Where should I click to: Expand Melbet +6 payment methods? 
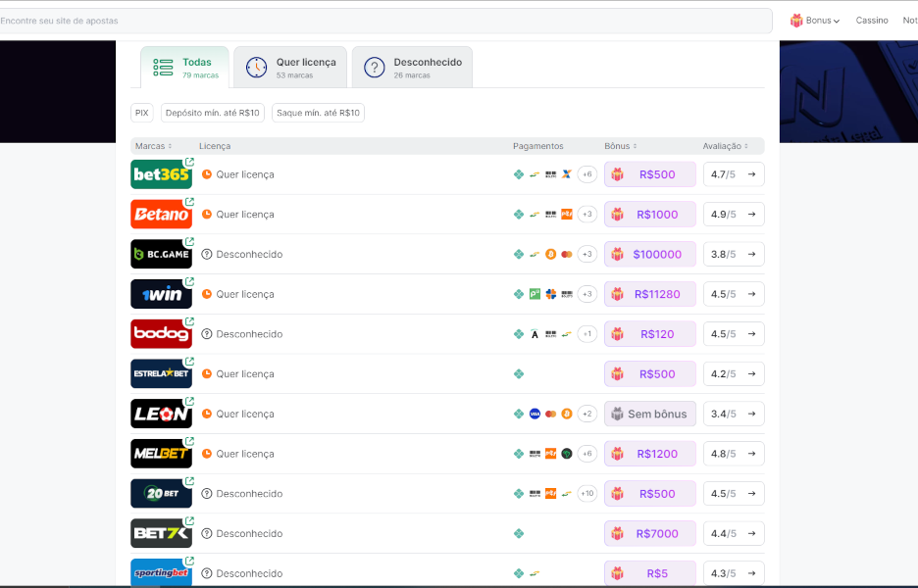(x=587, y=454)
